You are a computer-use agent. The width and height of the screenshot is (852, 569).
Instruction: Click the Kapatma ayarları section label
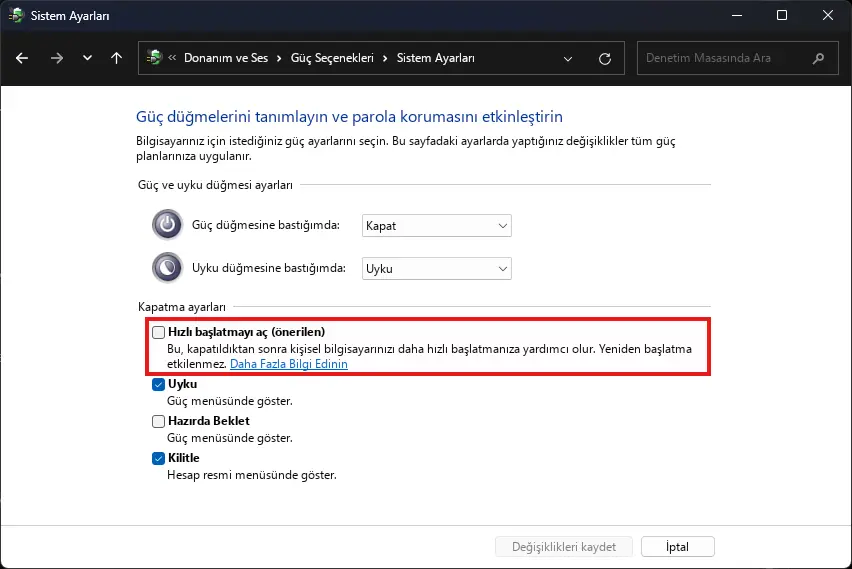[182, 307]
